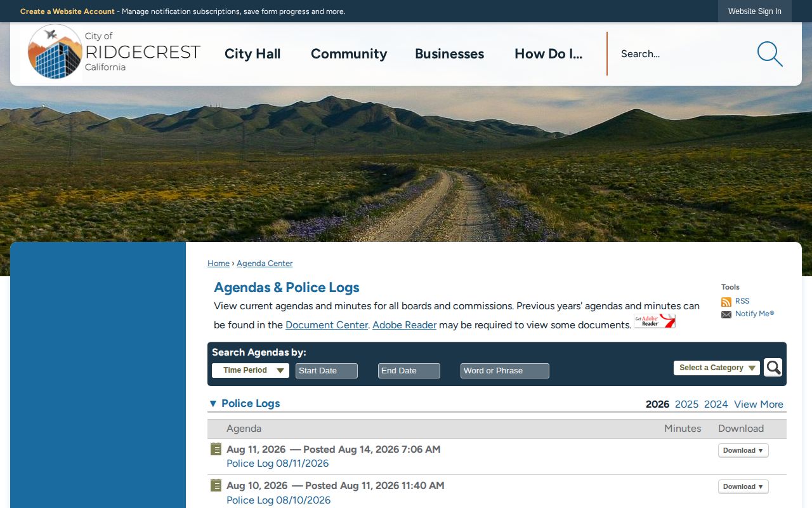The height and width of the screenshot is (508, 812).
Task: Open the Businesses menu
Action: tap(449, 54)
